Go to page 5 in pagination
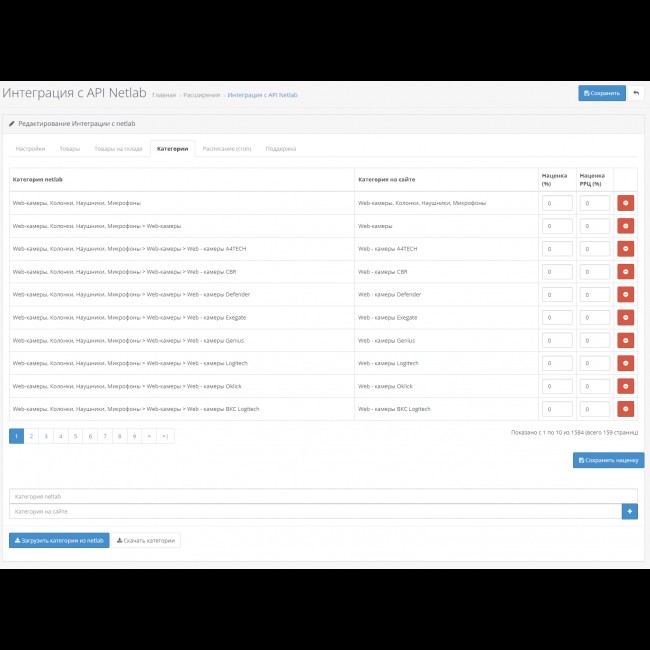650x650 pixels. click(75, 436)
